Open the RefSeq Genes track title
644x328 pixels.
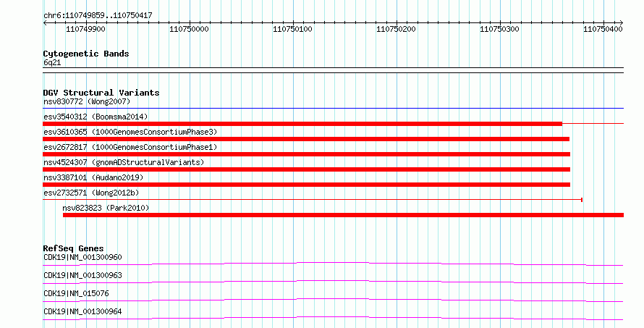click(73, 248)
